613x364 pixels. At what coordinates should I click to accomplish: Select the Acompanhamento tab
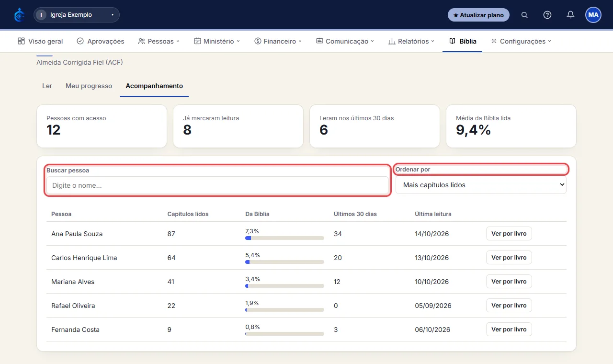click(x=154, y=86)
